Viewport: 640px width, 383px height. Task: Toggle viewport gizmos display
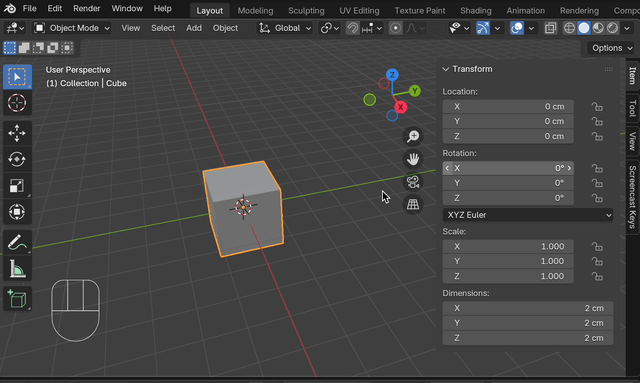pos(483,28)
